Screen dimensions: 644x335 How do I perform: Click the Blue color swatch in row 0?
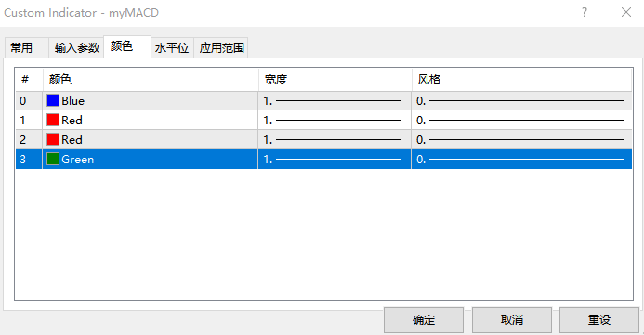tap(53, 100)
